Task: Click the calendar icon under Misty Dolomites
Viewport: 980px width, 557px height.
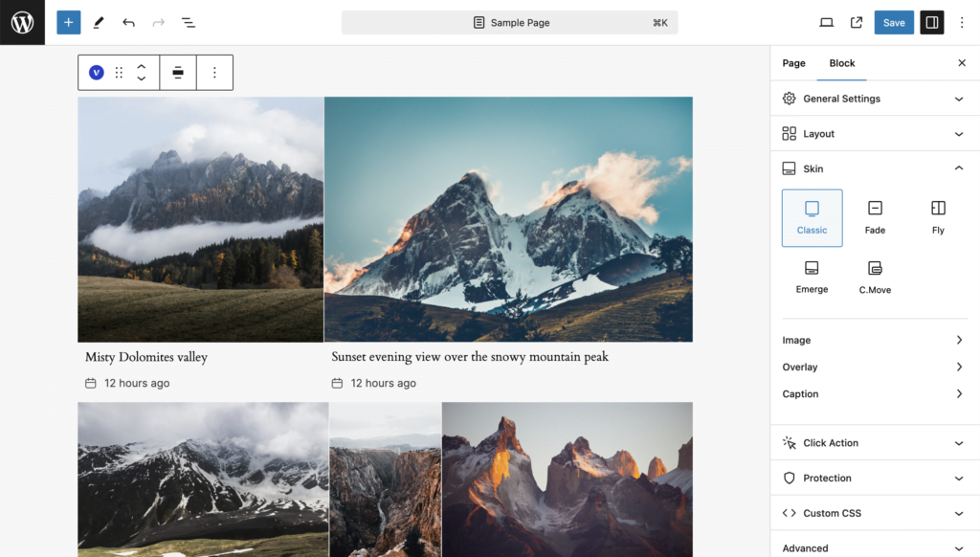Action: (91, 383)
